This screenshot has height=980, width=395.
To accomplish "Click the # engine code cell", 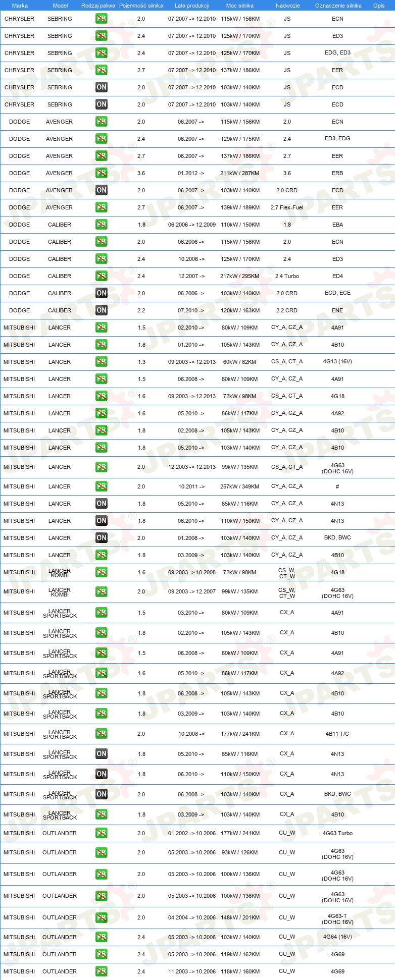I will (x=337, y=486).
